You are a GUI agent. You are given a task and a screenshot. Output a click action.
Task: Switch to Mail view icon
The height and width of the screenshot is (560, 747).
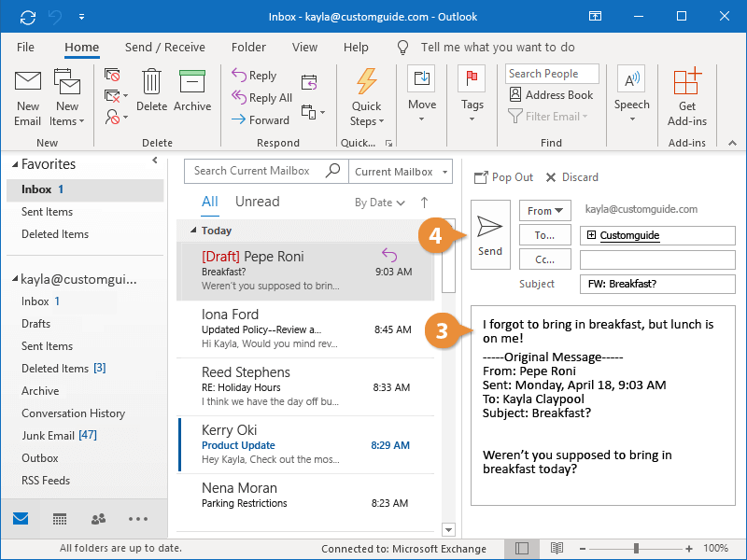21,519
